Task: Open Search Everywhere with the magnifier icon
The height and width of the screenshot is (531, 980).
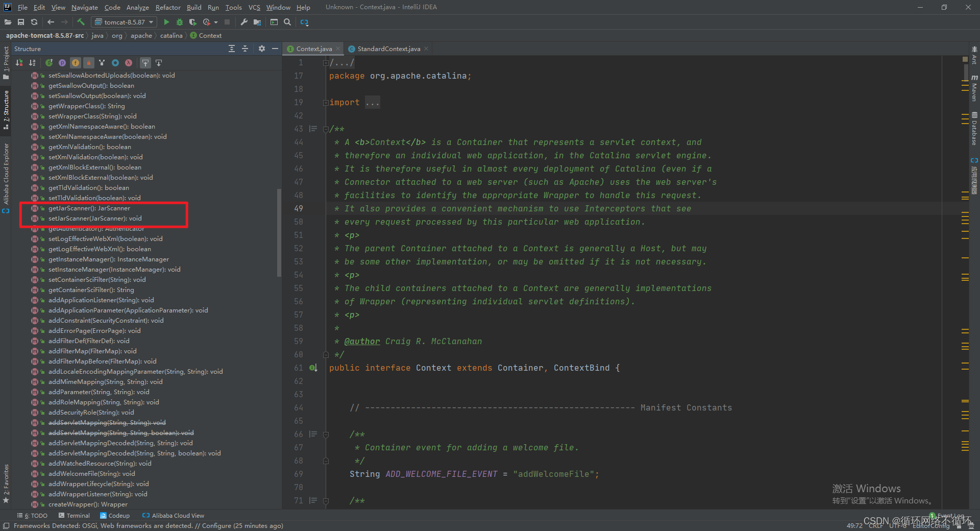Action: pyautogui.click(x=287, y=22)
